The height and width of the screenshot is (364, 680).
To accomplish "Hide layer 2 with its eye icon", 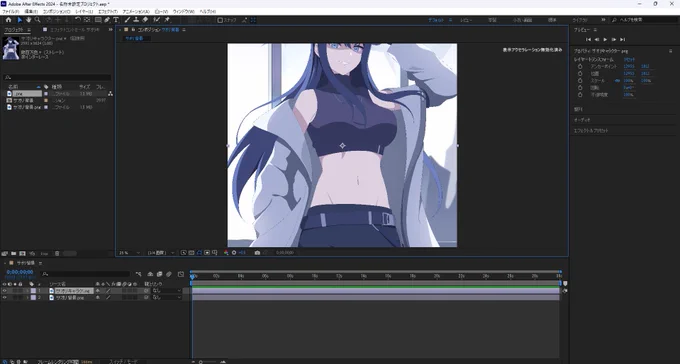I will 4,298.
